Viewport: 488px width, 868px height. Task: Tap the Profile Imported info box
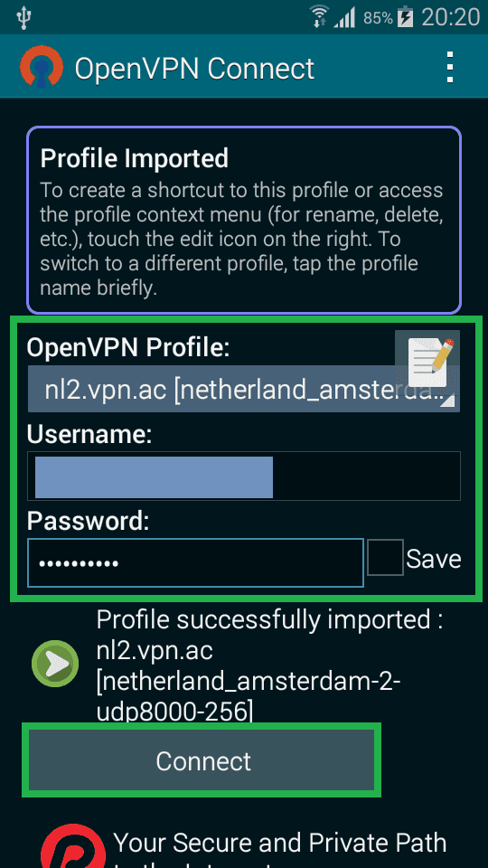point(244,221)
